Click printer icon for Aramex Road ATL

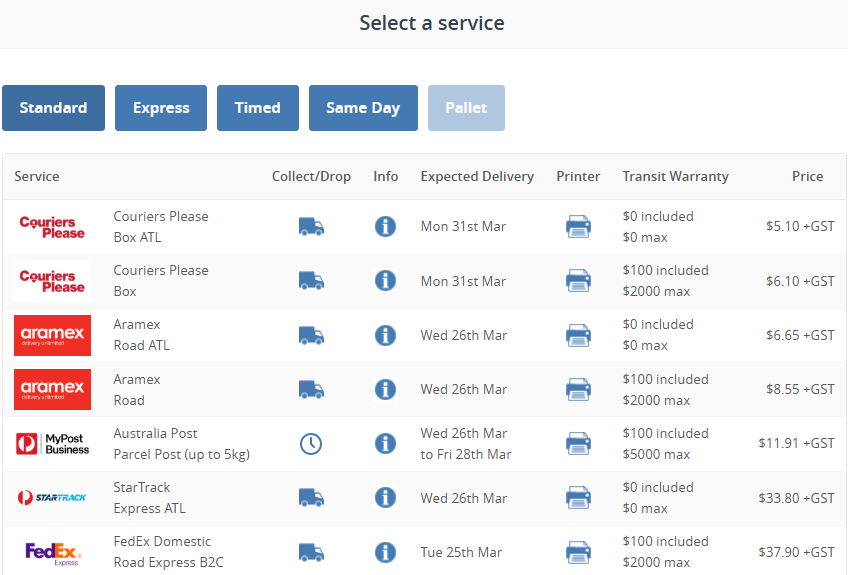click(578, 335)
